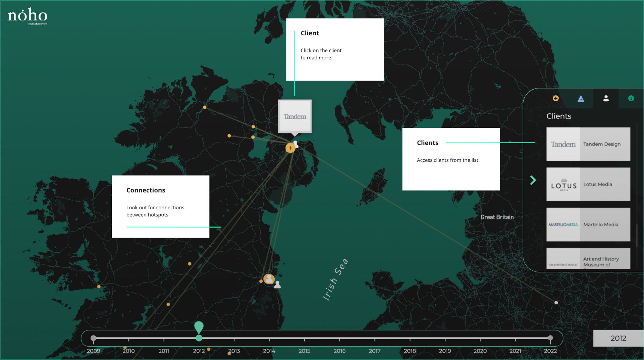
Task: Click the noho logo
Action: [x=28, y=16]
